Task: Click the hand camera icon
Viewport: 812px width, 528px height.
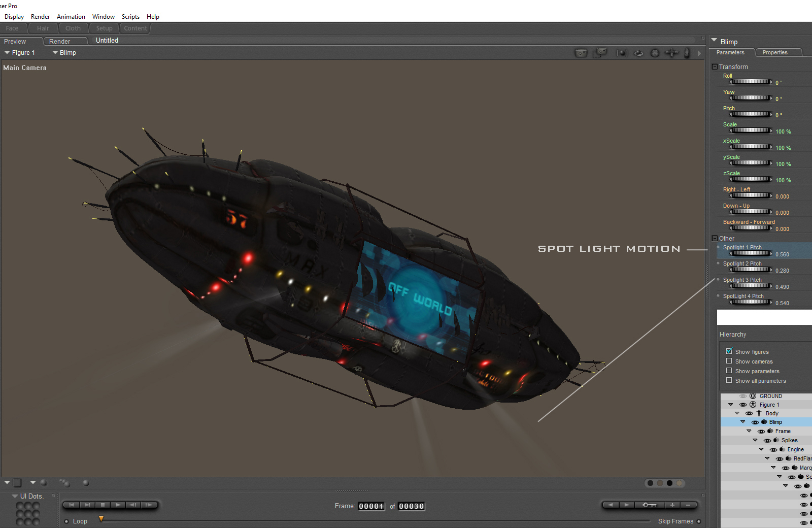Action: pos(687,53)
